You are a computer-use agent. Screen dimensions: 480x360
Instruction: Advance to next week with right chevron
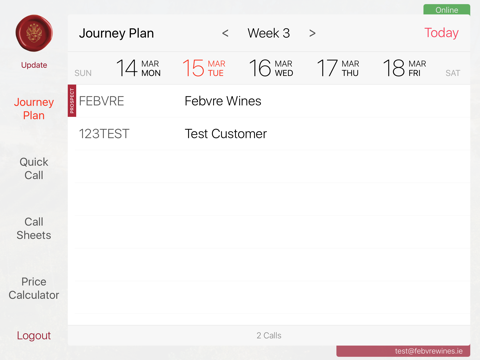(x=312, y=33)
